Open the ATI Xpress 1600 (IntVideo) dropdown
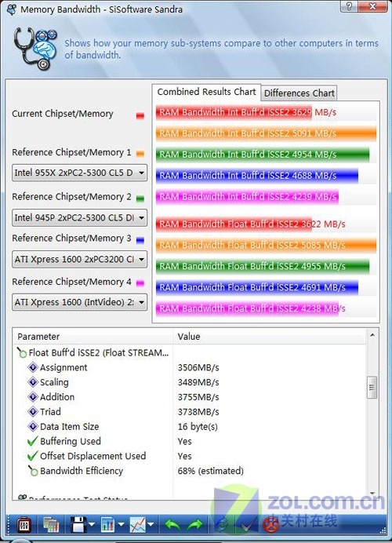392x543 pixels. (x=80, y=302)
